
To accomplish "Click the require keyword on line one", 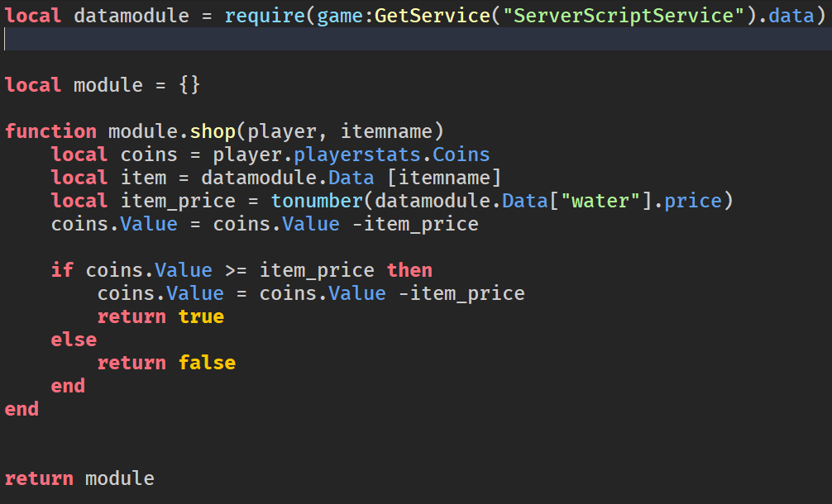I will [x=263, y=15].
